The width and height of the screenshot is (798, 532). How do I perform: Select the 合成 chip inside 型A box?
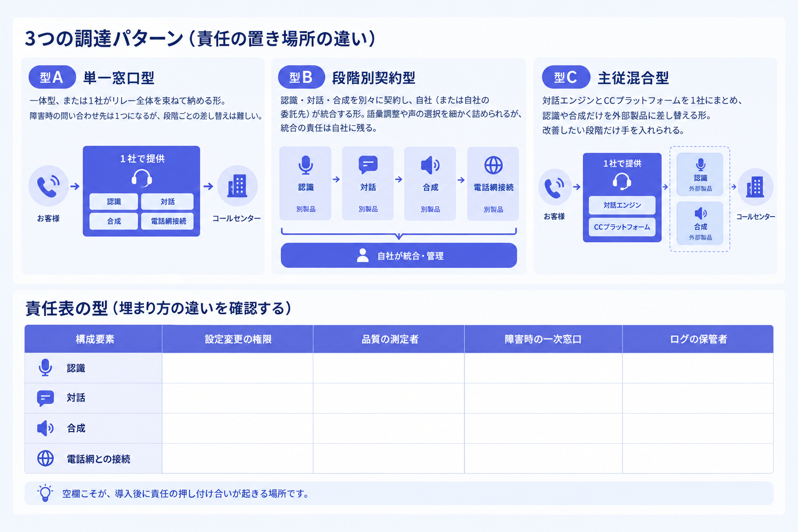pos(114,221)
